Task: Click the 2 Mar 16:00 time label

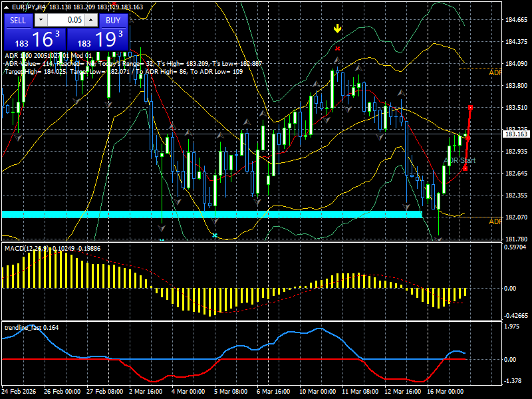Action: 146,391
